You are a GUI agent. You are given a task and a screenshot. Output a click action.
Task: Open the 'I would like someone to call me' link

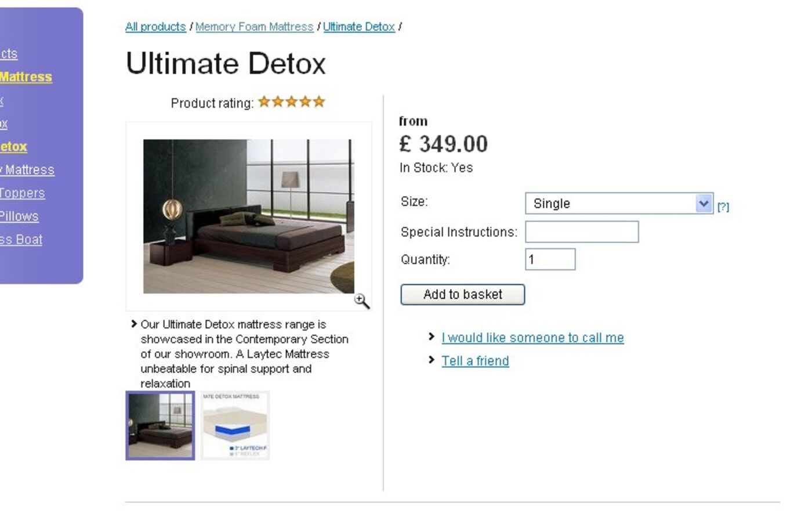(x=532, y=338)
